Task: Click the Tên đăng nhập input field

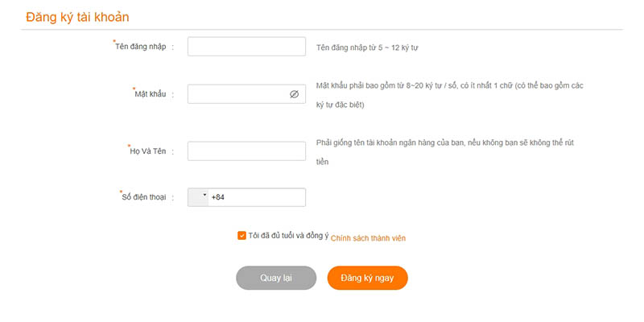Action: pyautogui.click(x=246, y=47)
